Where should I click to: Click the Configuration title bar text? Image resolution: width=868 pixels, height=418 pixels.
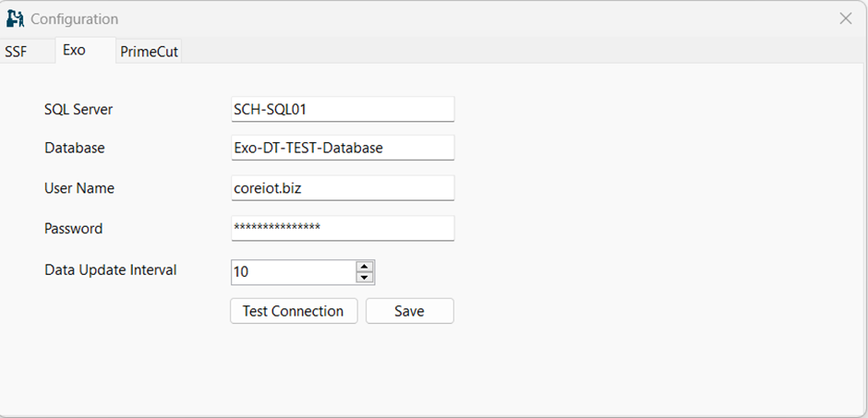(x=75, y=18)
